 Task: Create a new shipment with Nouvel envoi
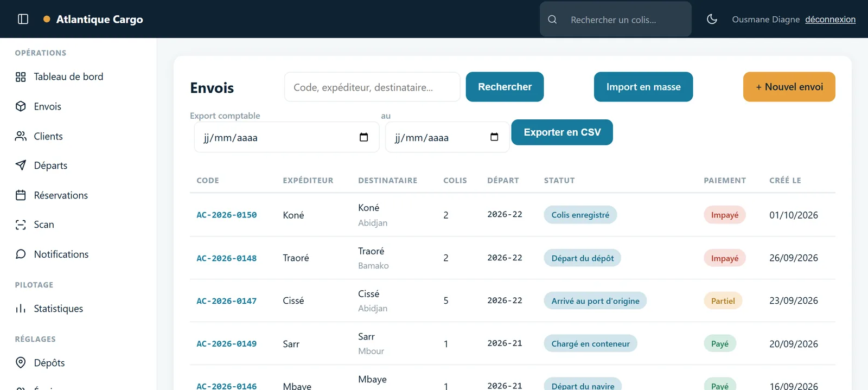[789, 87]
